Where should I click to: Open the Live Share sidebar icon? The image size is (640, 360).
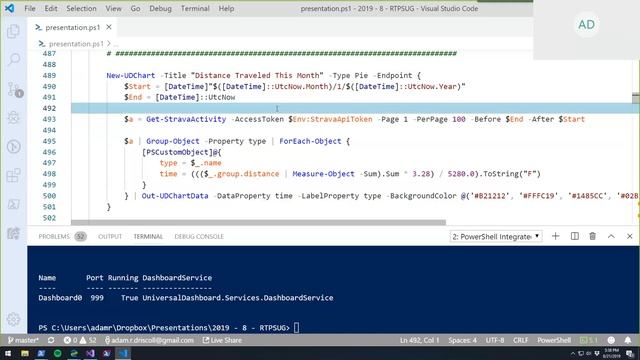pyautogui.click(x=13, y=233)
